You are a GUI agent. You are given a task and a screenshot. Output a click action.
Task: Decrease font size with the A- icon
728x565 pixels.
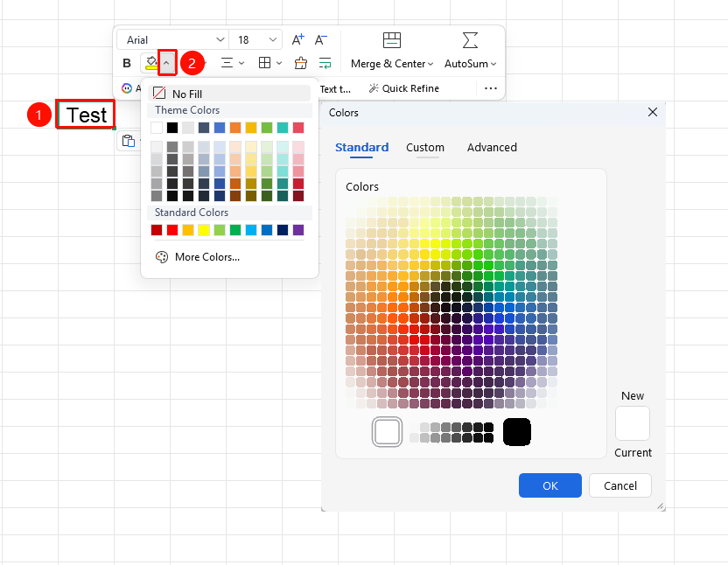(321, 40)
